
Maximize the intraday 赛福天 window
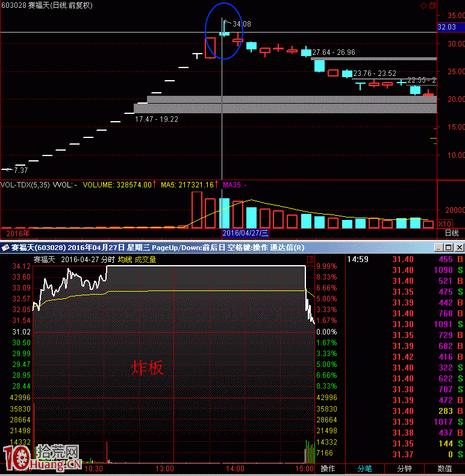449,248
